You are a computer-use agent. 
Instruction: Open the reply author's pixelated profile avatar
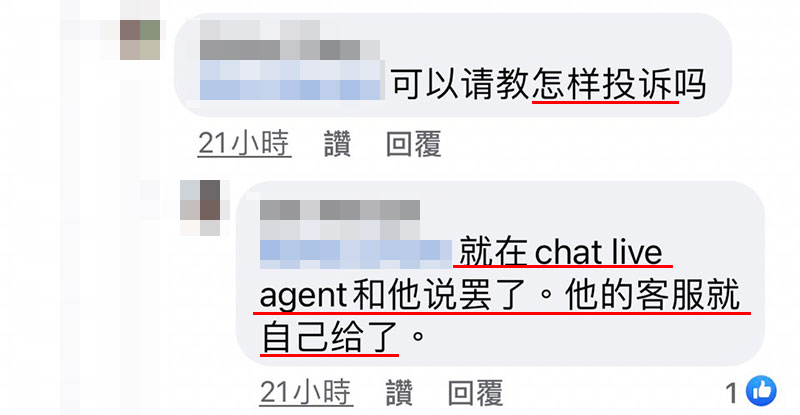(x=200, y=207)
